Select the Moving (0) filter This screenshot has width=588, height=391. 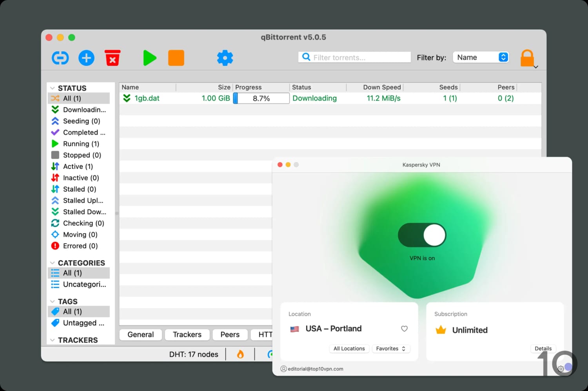click(79, 235)
